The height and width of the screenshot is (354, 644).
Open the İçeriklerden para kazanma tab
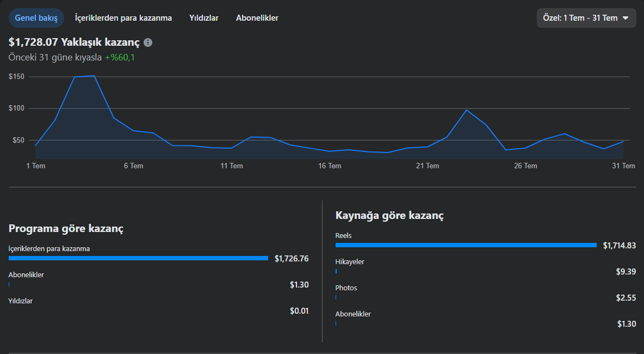tap(123, 18)
